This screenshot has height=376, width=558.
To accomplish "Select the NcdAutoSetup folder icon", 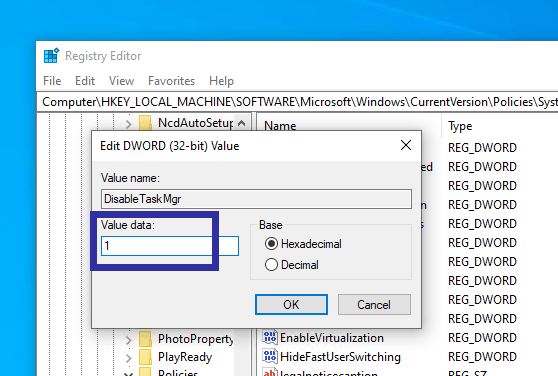I will click(x=145, y=123).
